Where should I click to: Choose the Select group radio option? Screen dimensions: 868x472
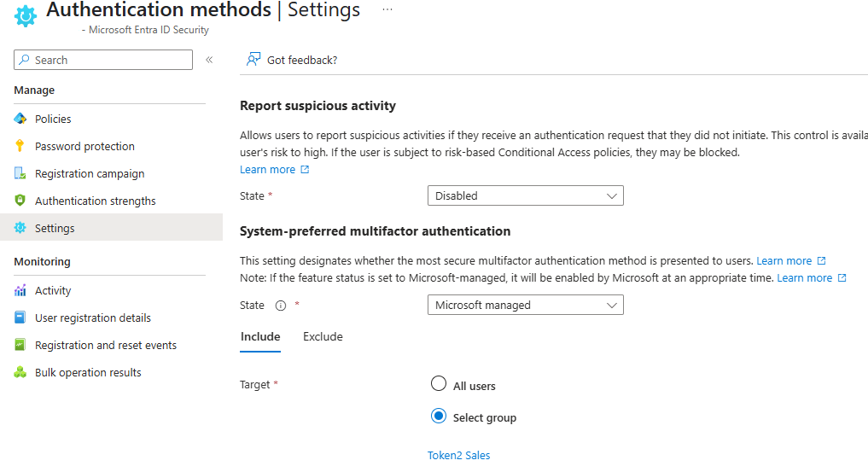point(439,417)
